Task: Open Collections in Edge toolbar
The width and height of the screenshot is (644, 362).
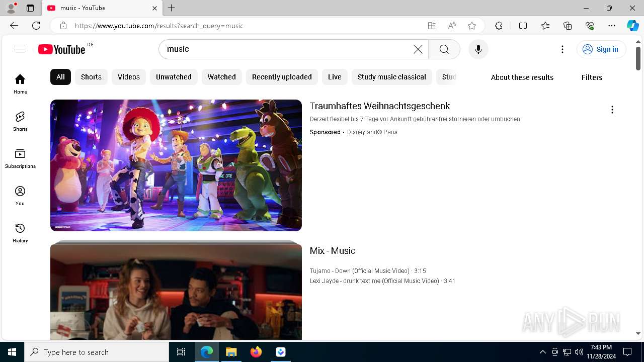Action: [x=568, y=26]
